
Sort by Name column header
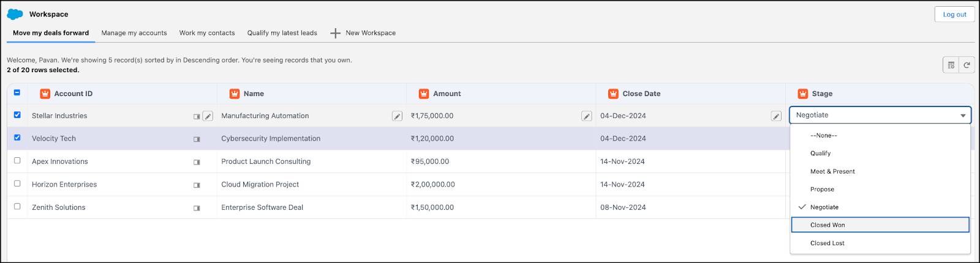(x=254, y=94)
